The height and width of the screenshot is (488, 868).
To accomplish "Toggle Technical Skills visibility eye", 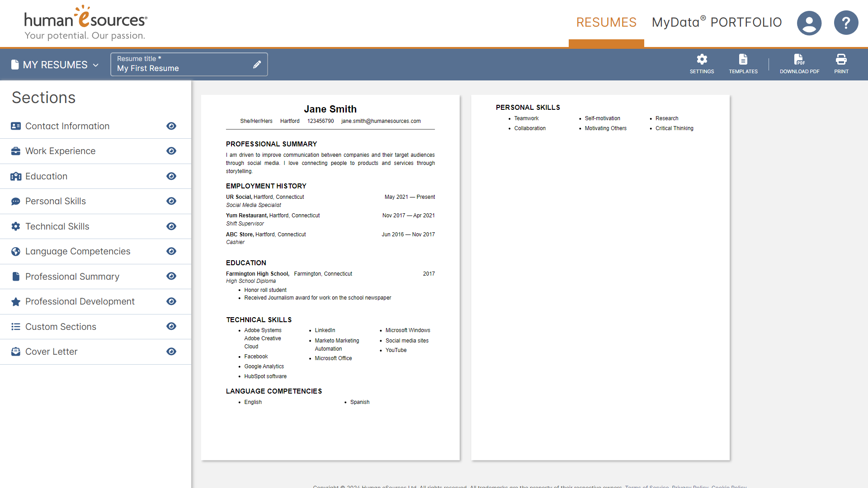I will pos(171,226).
